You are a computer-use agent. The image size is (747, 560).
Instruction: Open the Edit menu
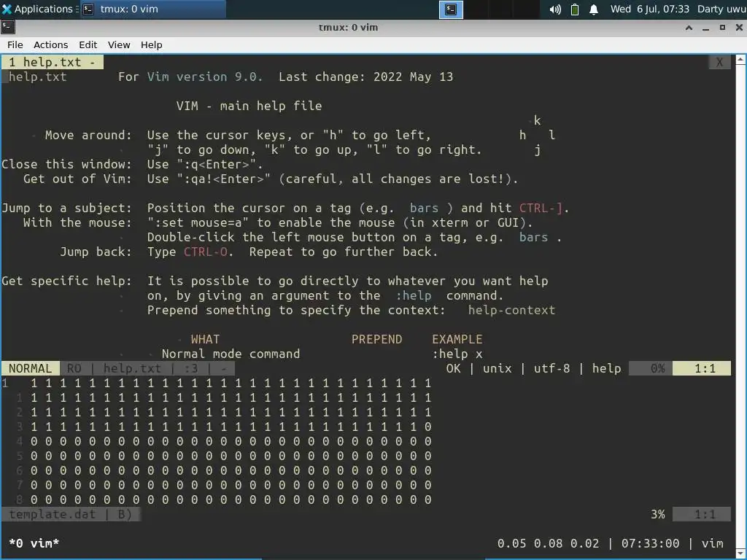pyautogui.click(x=88, y=44)
